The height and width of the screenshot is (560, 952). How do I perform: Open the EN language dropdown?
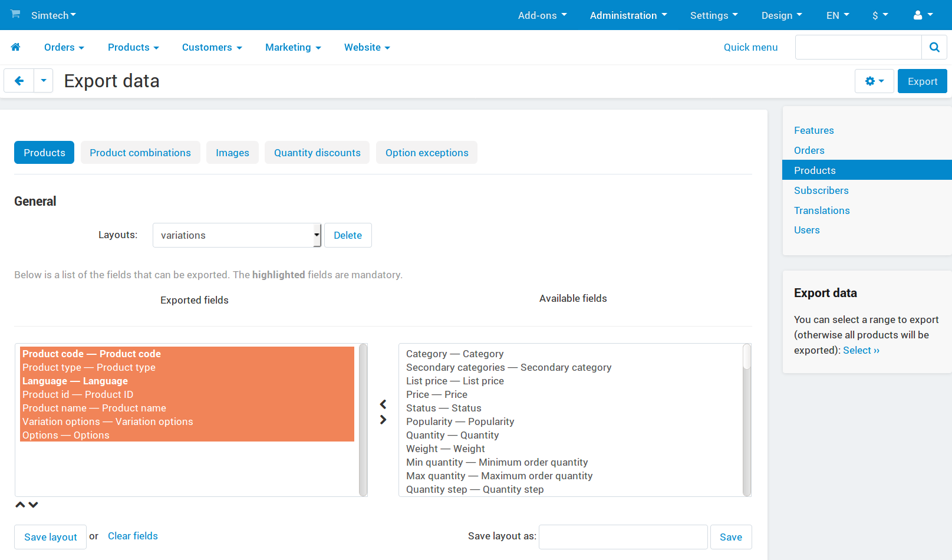(838, 15)
